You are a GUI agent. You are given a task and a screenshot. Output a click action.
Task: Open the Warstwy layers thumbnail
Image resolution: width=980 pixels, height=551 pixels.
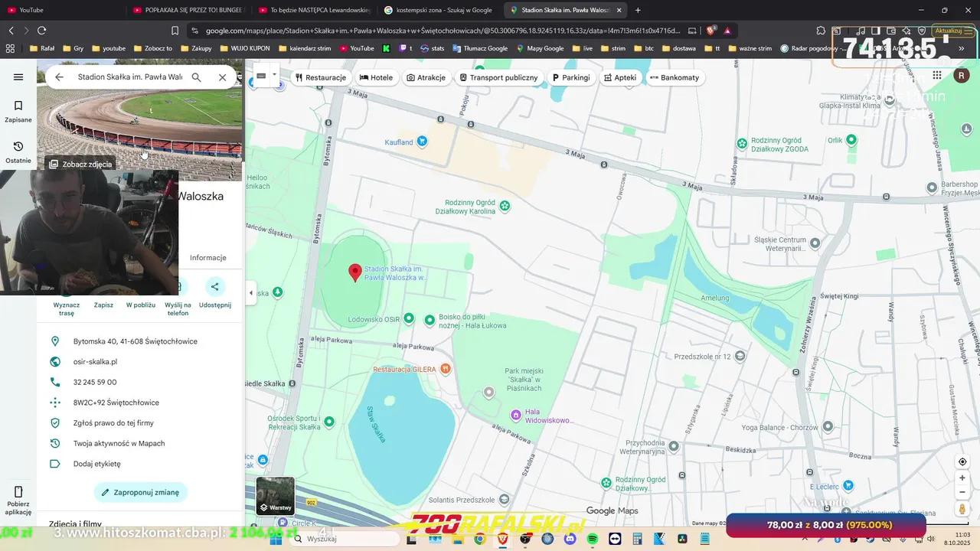click(275, 496)
